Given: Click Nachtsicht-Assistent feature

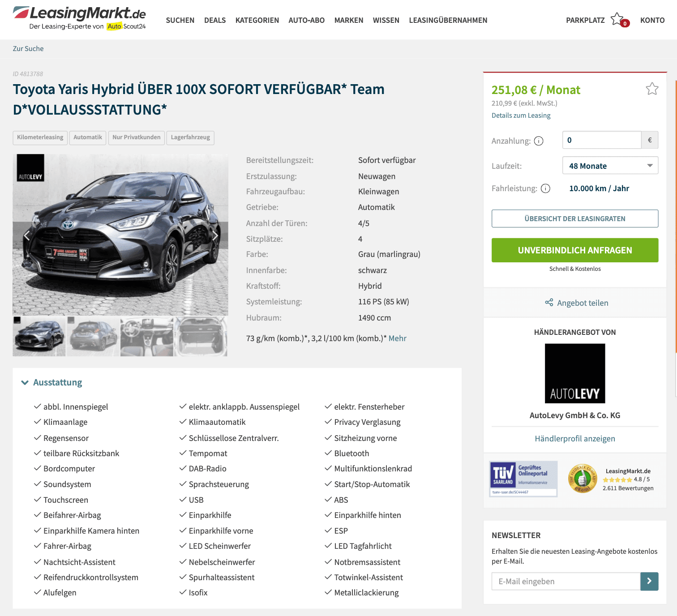Looking at the screenshot, I should (x=79, y=562).
